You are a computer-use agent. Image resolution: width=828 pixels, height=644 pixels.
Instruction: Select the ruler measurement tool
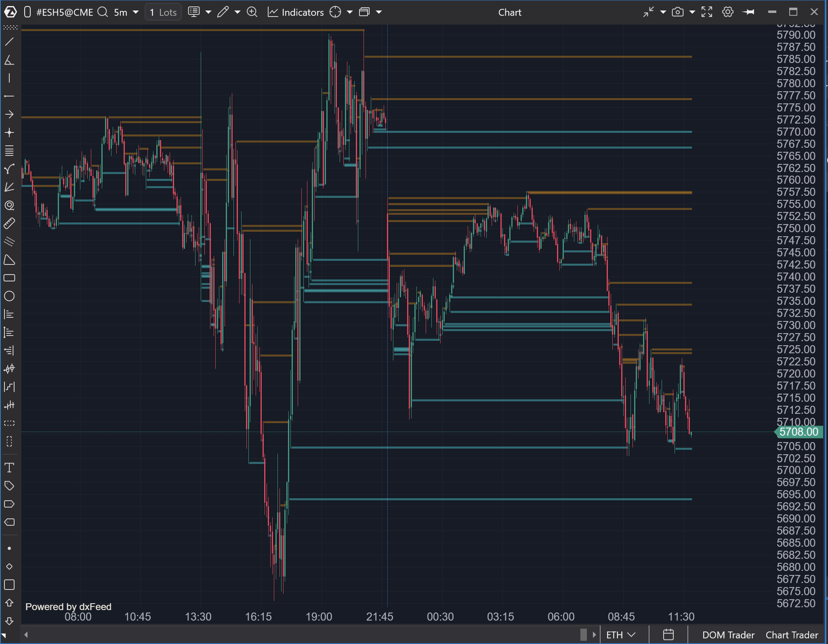click(x=9, y=223)
